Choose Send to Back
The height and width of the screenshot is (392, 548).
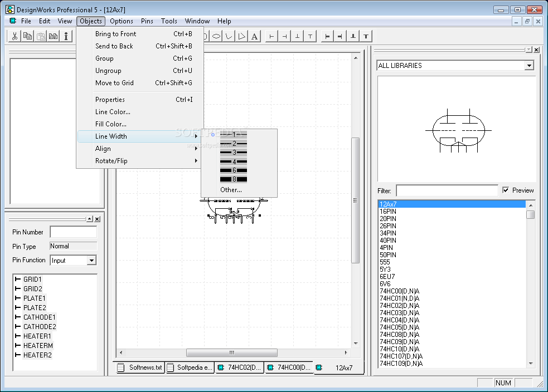coord(140,46)
